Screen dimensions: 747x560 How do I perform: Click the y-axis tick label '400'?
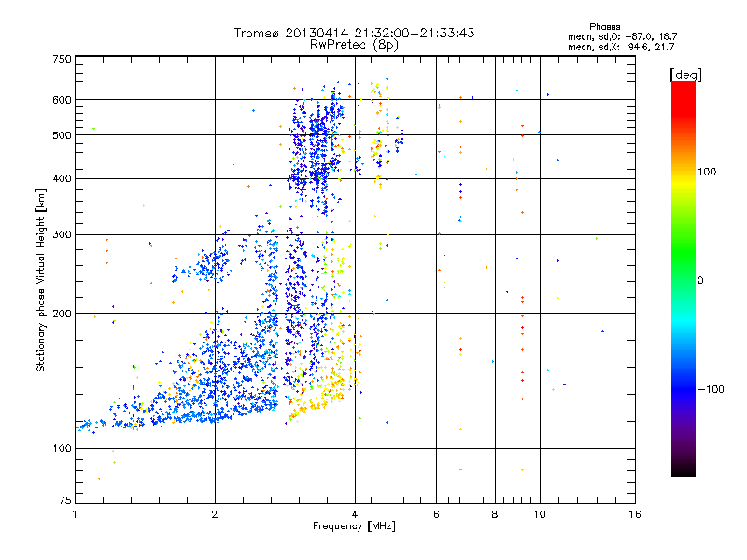[62, 179]
